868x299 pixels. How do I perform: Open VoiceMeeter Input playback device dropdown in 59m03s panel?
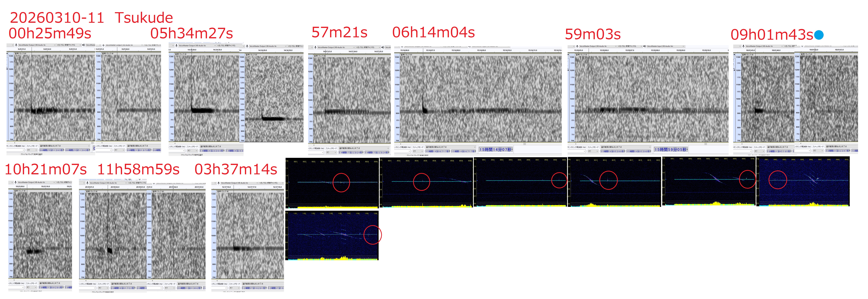point(683,46)
